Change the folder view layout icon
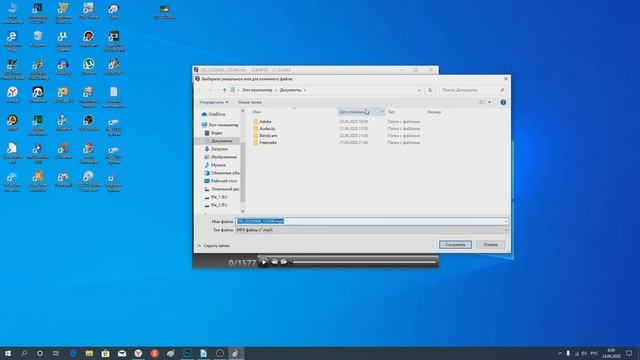 482,102
